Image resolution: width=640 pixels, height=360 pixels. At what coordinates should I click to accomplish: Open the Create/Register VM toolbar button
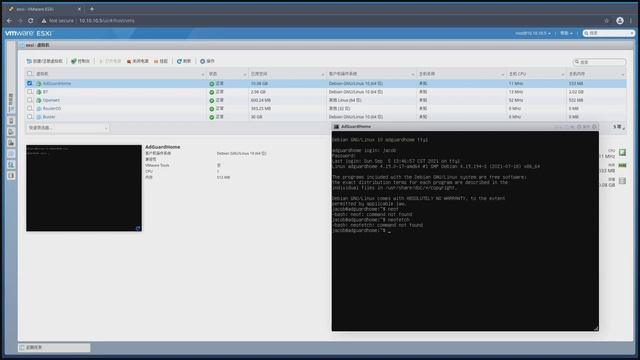(x=44, y=61)
